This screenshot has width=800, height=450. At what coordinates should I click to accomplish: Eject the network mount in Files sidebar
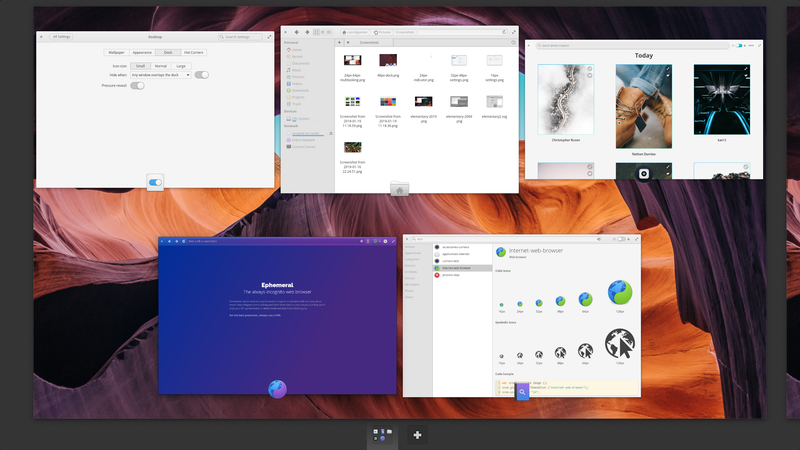tap(331, 133)
